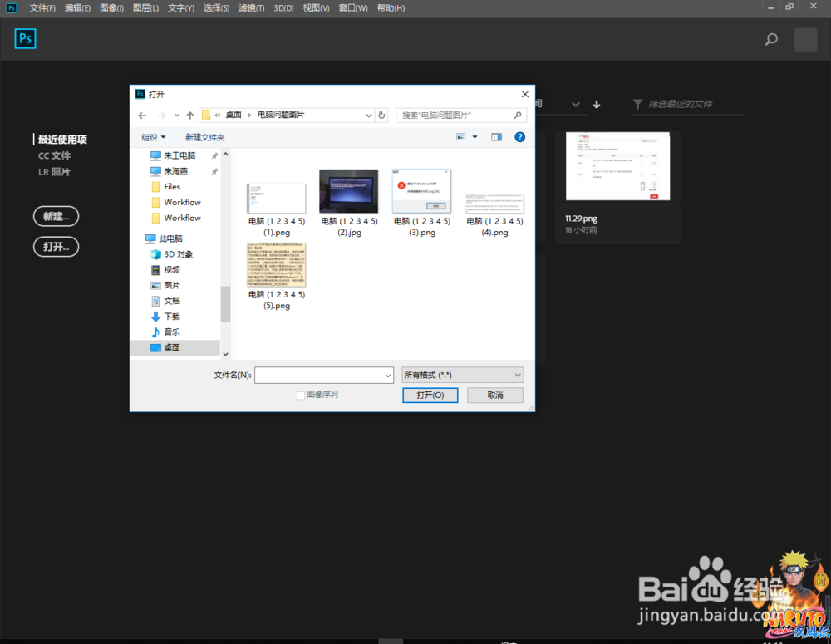Select file 电脑 (1 2 3 4 5) (4).png
Viewport: 831px width, 644px height.
point(494,214)
